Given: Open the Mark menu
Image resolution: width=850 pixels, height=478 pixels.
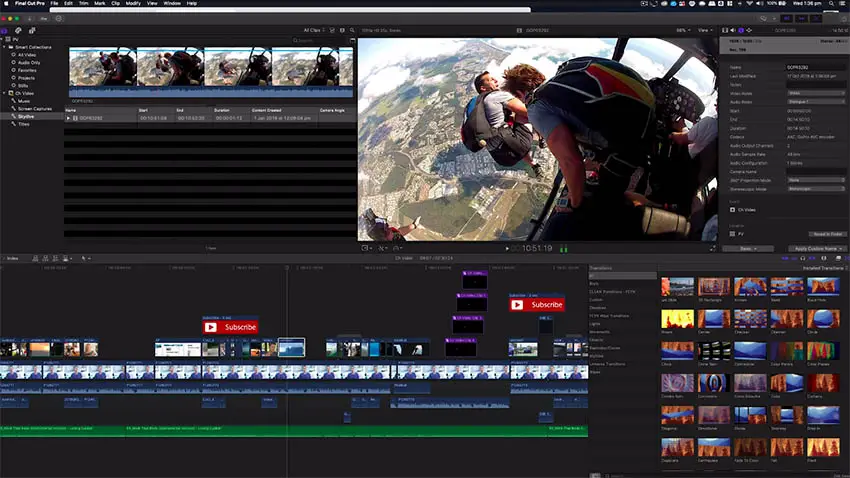Looking at the screenshot, I should coord(100,3).
